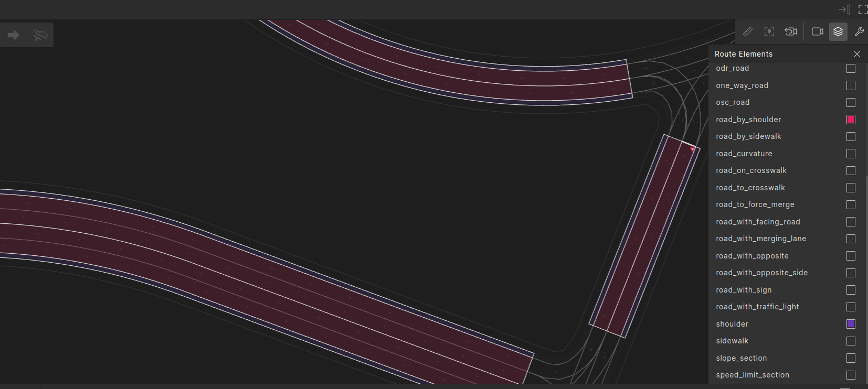This screenshot has height=389, width=868.
Task: Open the video camera settings
Action: pyautogui.click(x=817, y=31)
